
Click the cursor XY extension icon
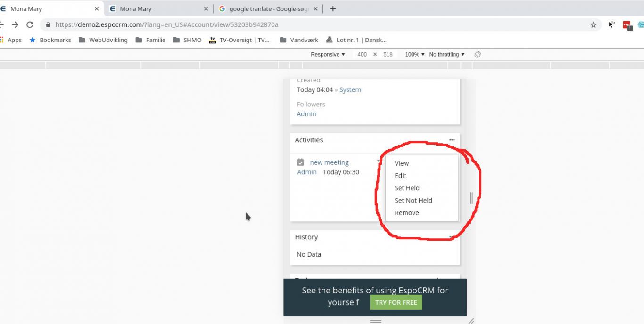pos(611,25)
